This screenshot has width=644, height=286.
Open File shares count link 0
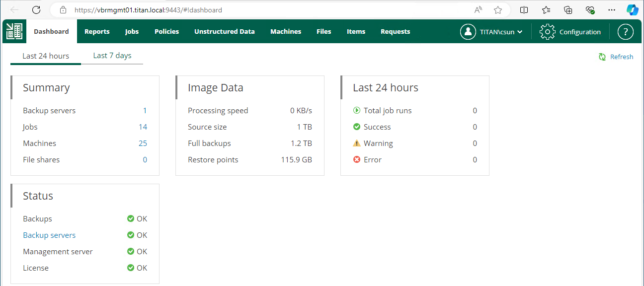pos(145,160)
